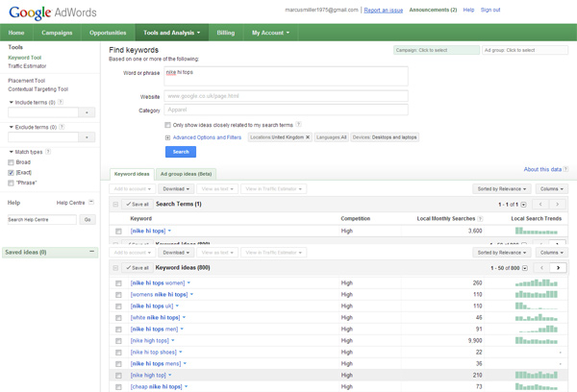Viewport: 577px width, 392px height.
Task: Click help icon by Local Monthly Searches
Action: (x=480, y=219)
